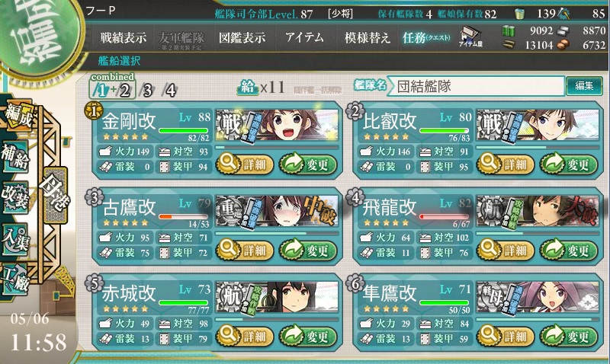Open the 図鑑表示 menu item
This screenshot has height=364, width=610.
point(242,37)
